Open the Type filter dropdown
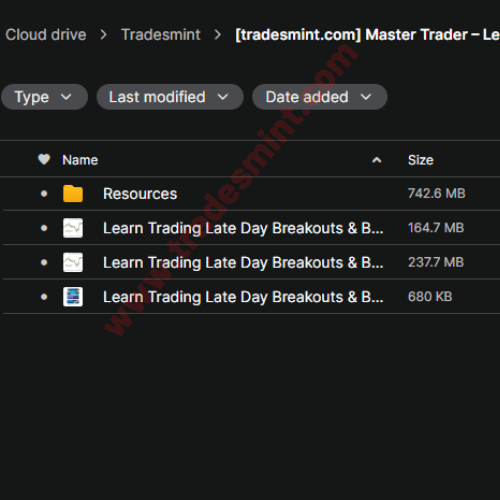500x500 pixels. [44, 97]
